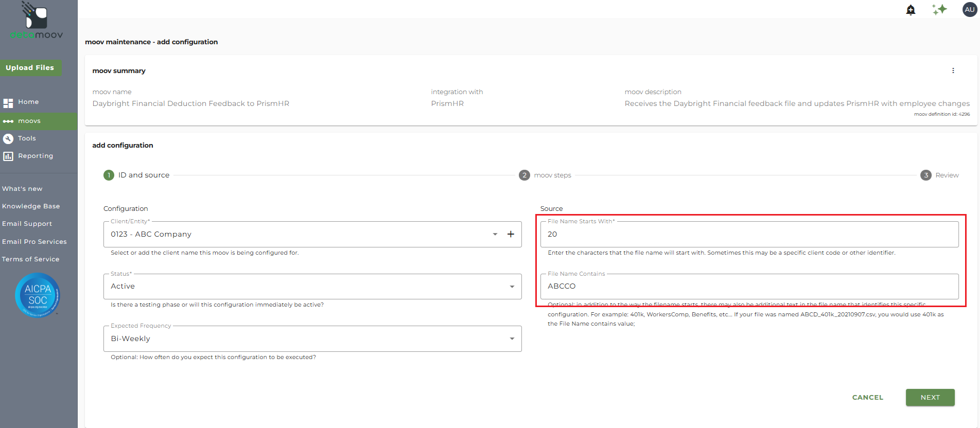This screenshot has height=428, width=980.
Task: Click the Home dashboard icon
Action: pos(8,103)
